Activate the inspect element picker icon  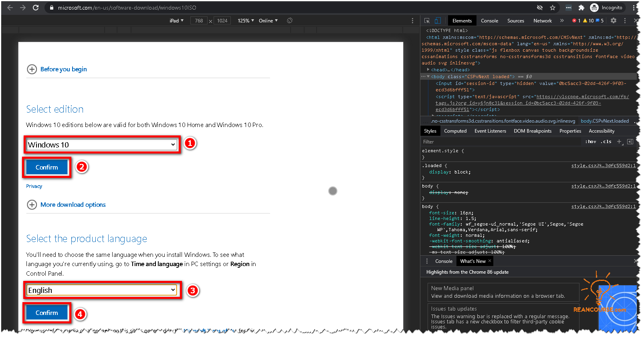coord(427,20)
